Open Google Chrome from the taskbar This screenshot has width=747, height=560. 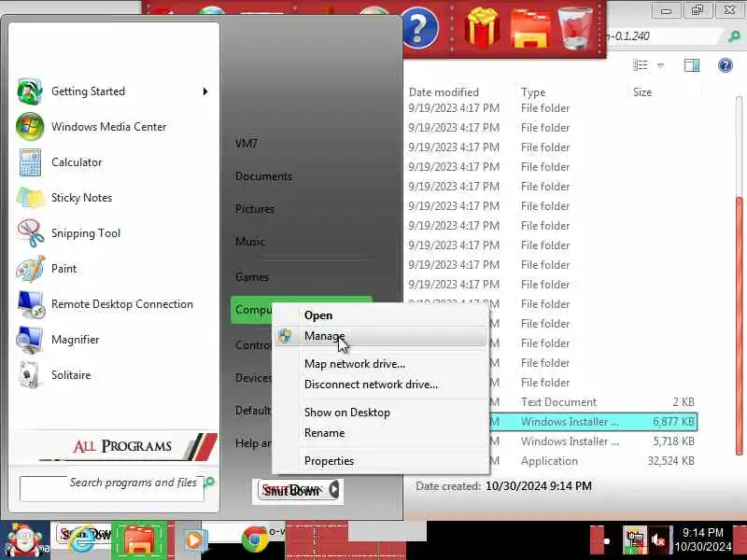254,540
